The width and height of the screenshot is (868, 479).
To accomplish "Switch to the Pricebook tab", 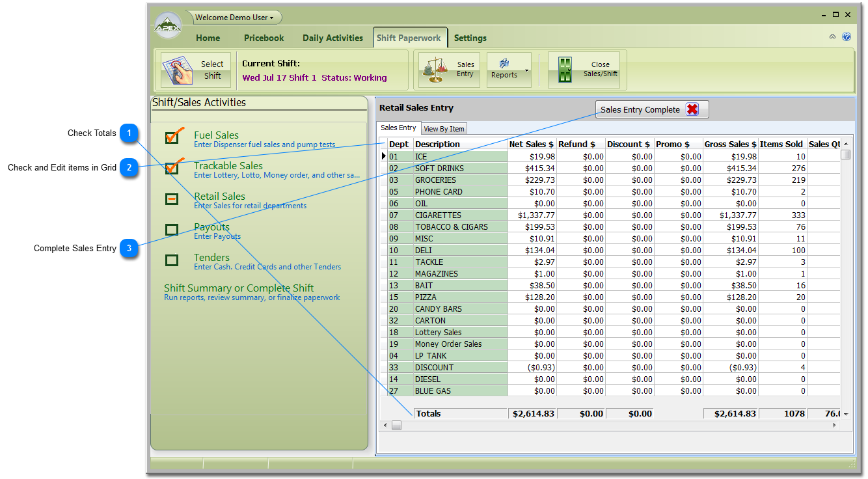I will pos(264,38).
